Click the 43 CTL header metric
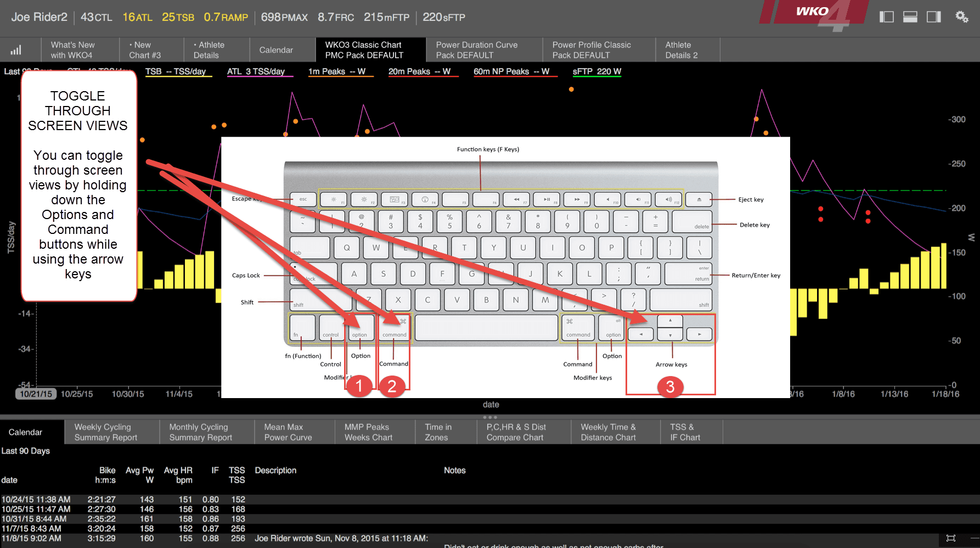Image resolution: width=980 pixels, height=548 pixels. [97, 17]
